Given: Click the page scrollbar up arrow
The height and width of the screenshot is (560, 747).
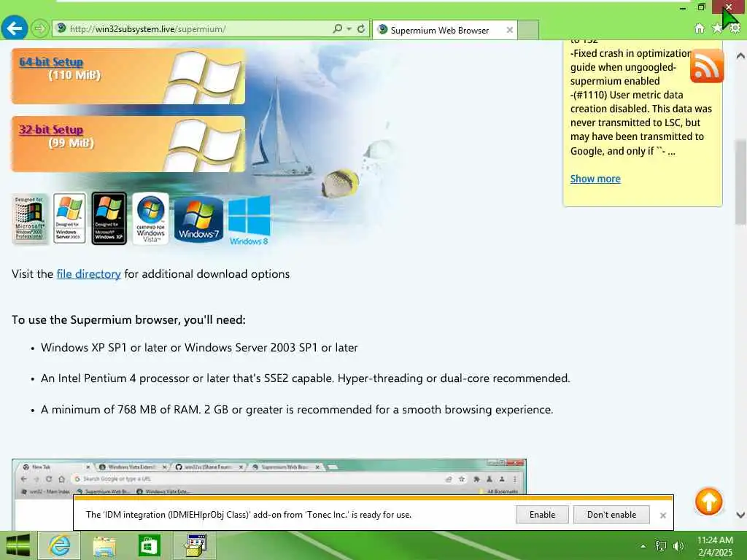Looking at the screenshot, I should click(x=740, y=55).
